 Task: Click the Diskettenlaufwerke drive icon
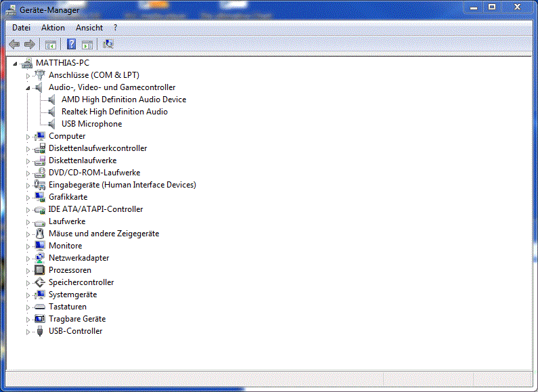tap(40, 160)
